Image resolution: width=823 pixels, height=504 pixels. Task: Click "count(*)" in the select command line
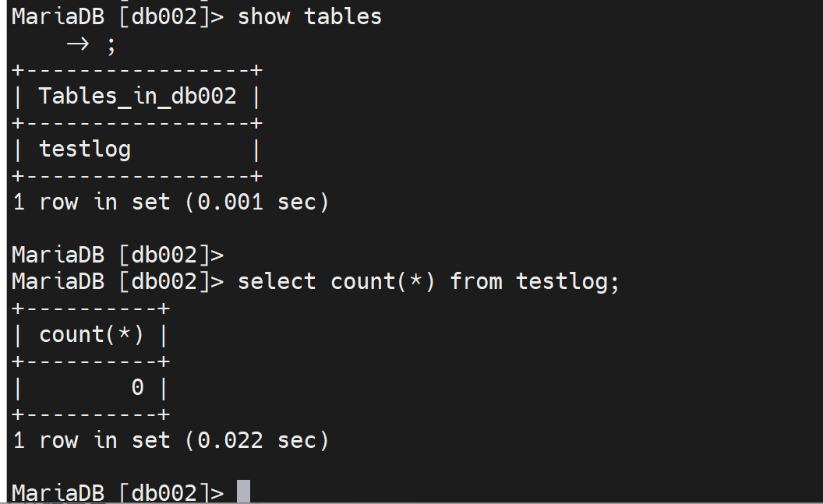pyautogui.click(x=383, y=281)
